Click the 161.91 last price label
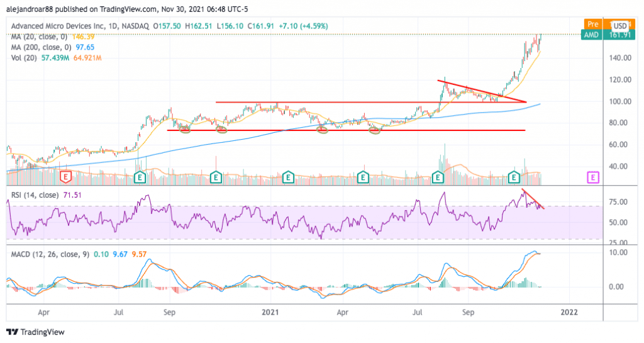Screen dimensions: 644x343 pos(619,35)
